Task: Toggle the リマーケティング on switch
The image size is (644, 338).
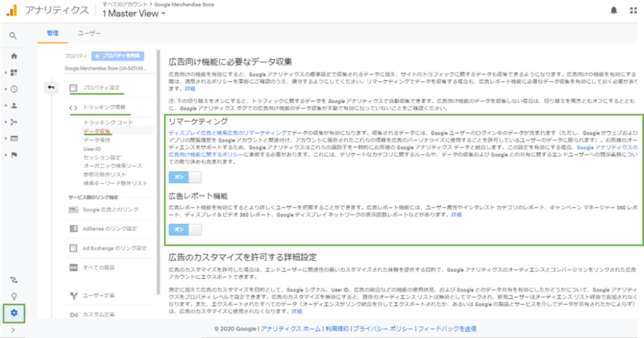Action: 185,177
